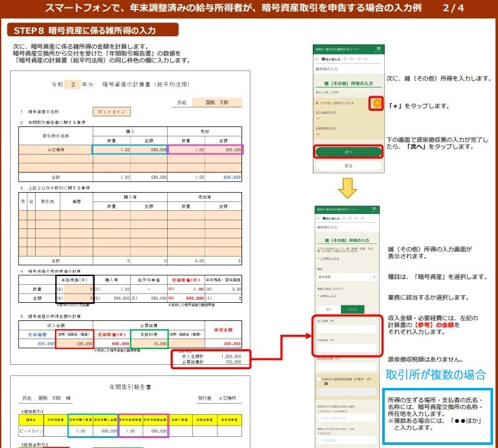The image size is (498, 448).
Task: Select the はい option for 業務 question
Action: point(329,309)
